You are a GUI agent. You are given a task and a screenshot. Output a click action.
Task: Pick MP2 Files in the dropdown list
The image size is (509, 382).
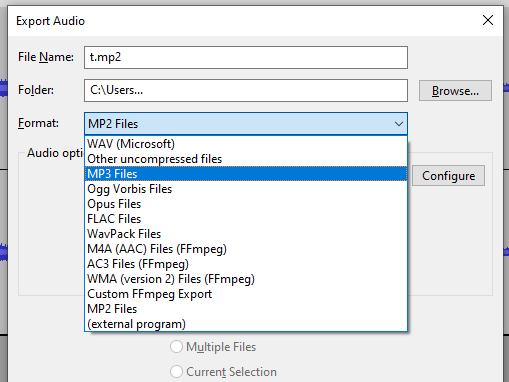(246, 309)
